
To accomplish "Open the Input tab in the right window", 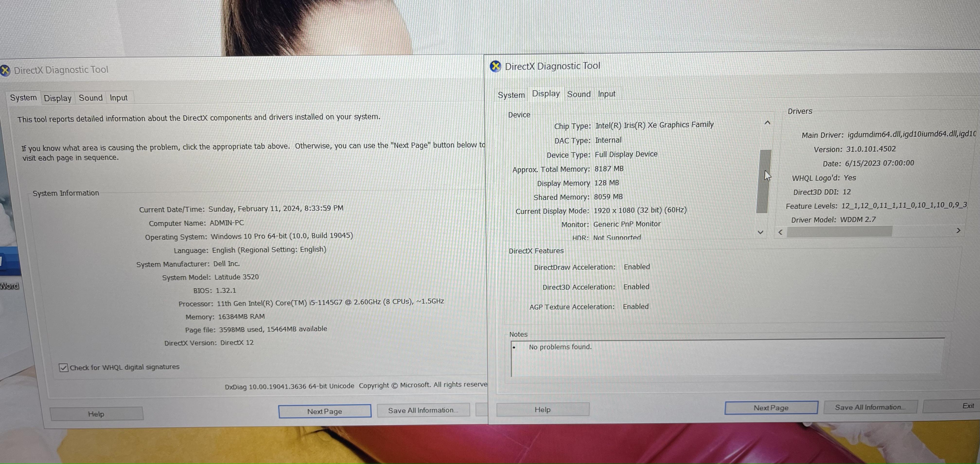I will tap(606, 94).
